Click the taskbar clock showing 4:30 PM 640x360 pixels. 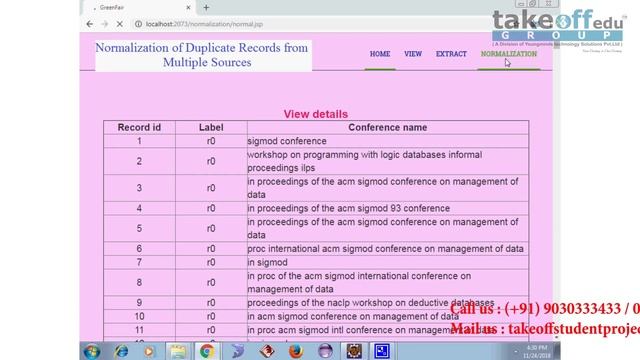[x=536, y=351]
